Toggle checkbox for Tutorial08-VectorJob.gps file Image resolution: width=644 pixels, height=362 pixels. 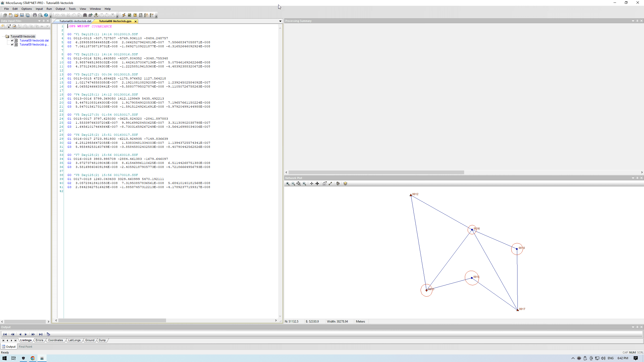pos(12,44)
